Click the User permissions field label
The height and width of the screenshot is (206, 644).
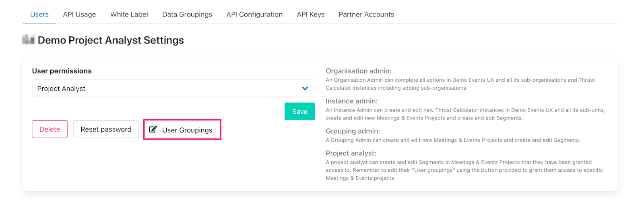click(x=62, y=71)
